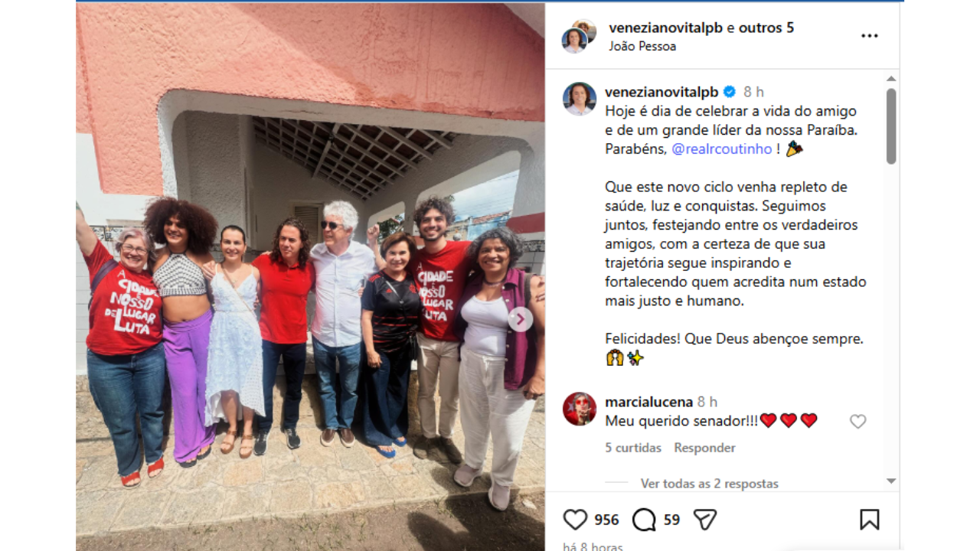Save the post with the bookmark icon
The image size is (980, 551).
coord(869,520)
